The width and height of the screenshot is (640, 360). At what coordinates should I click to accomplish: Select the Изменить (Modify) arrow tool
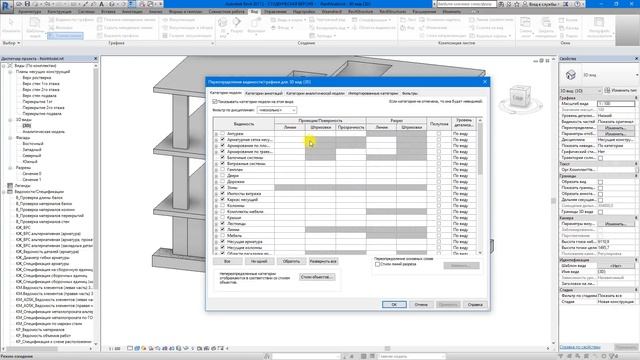11,25
